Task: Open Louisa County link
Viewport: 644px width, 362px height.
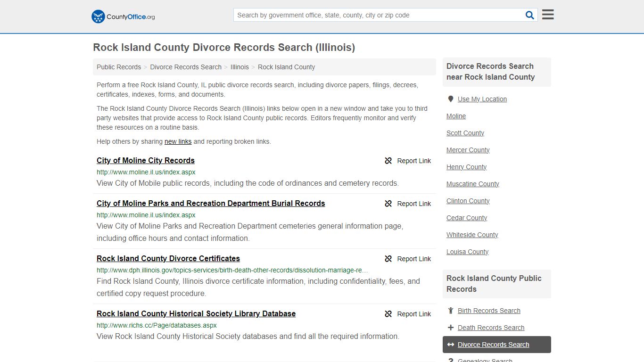Action: coord(468,252)
